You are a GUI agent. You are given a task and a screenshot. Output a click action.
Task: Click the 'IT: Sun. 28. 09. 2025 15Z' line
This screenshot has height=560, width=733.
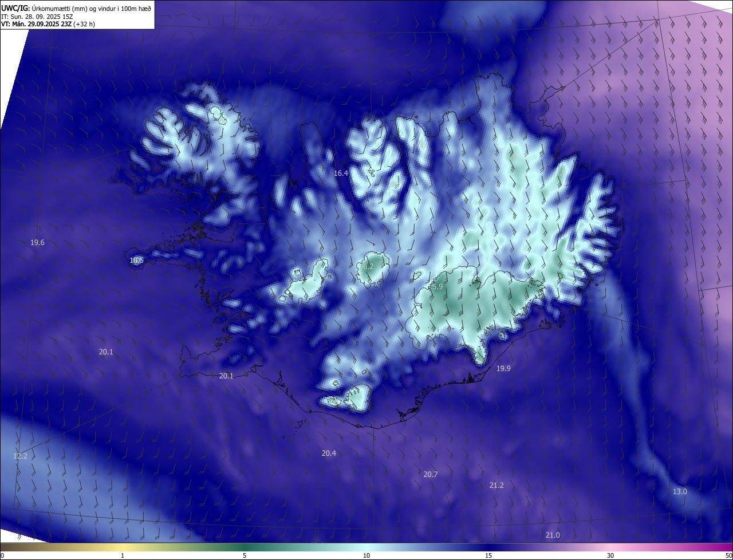coord(37,17)
